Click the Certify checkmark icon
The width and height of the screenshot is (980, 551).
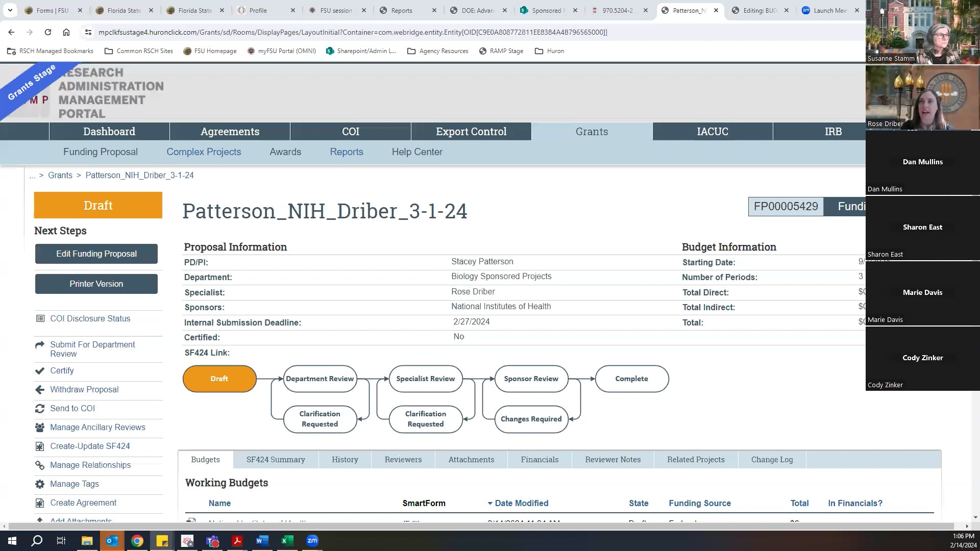click(40, 371)
